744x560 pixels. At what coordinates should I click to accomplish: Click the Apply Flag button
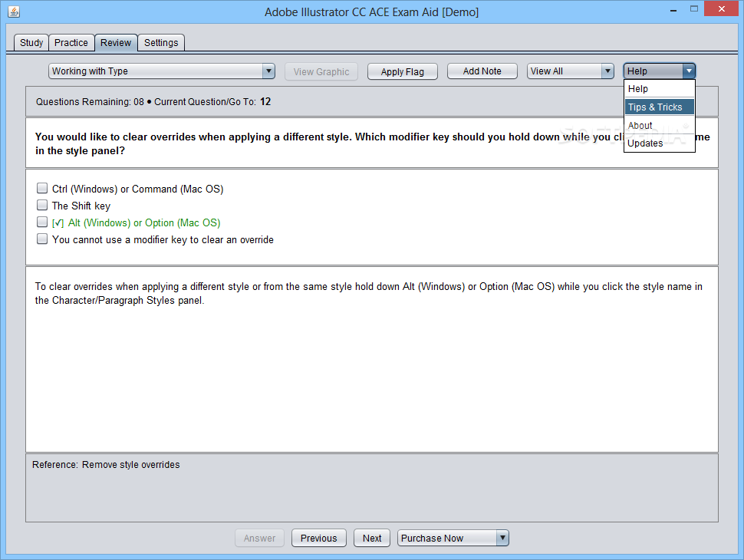tap(403, 71)
